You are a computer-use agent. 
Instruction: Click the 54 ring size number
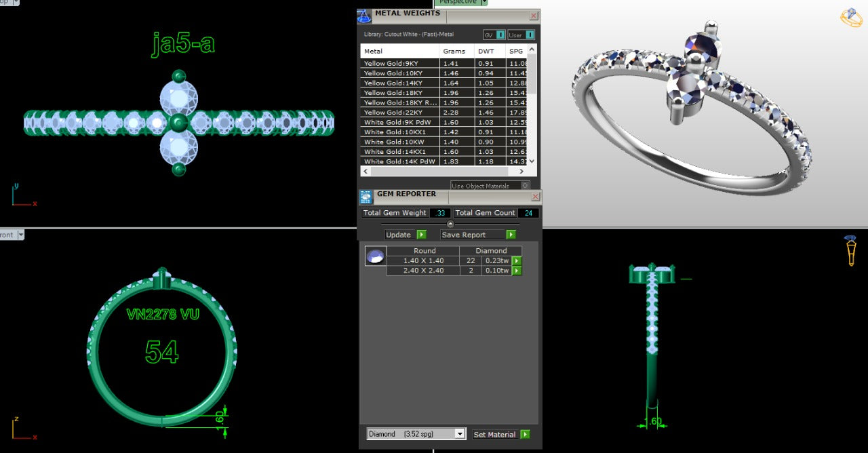[x=162, y=352]
